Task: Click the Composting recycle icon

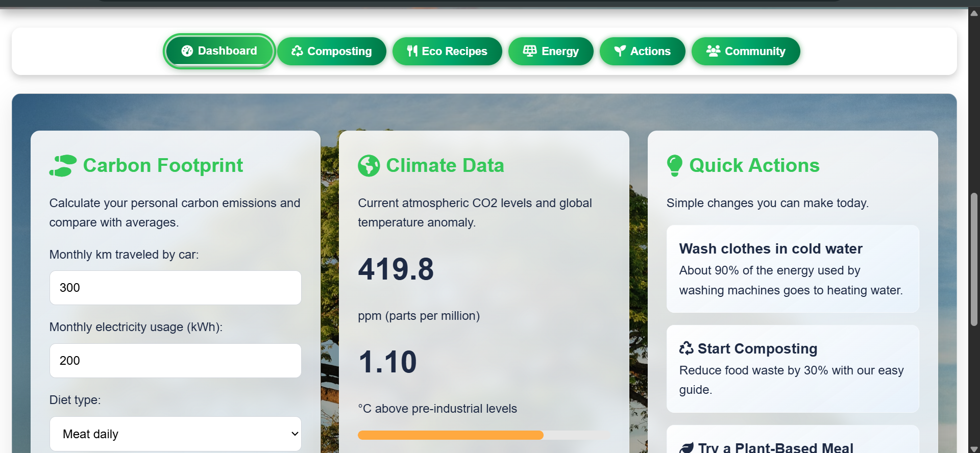Action: [x=297, y=51]
